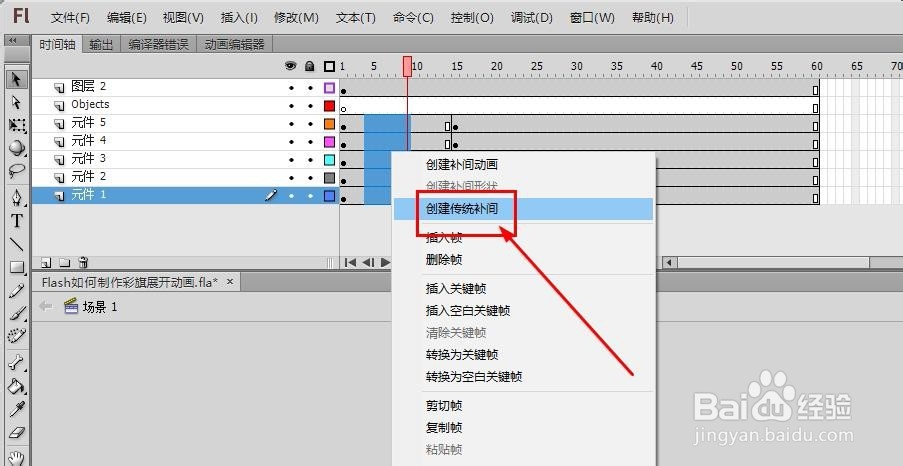Select the Hand tool
The image size is (903, 466).
(17, 457)
